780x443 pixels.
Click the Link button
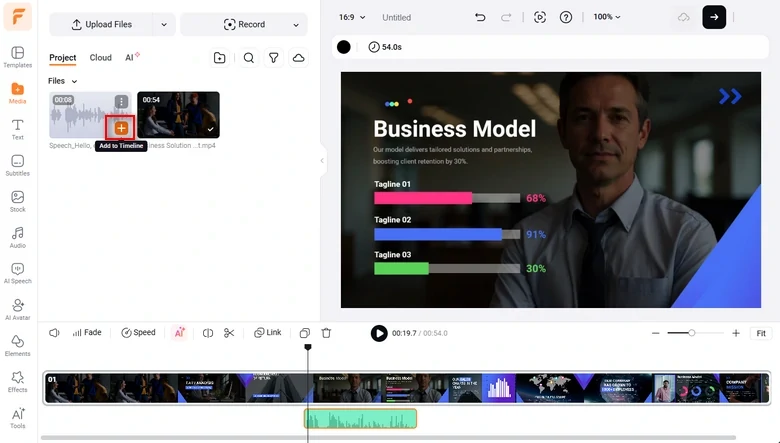pos(268,333)
